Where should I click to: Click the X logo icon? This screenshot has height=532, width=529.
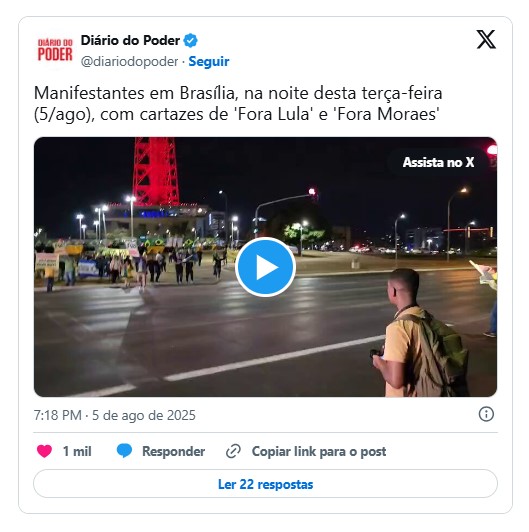pyautogui.click(x=486, y=39)
